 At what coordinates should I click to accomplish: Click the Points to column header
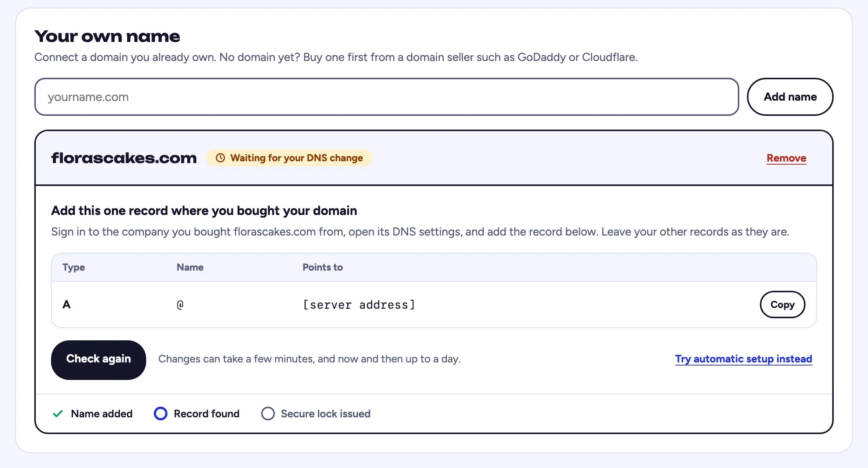322,267
